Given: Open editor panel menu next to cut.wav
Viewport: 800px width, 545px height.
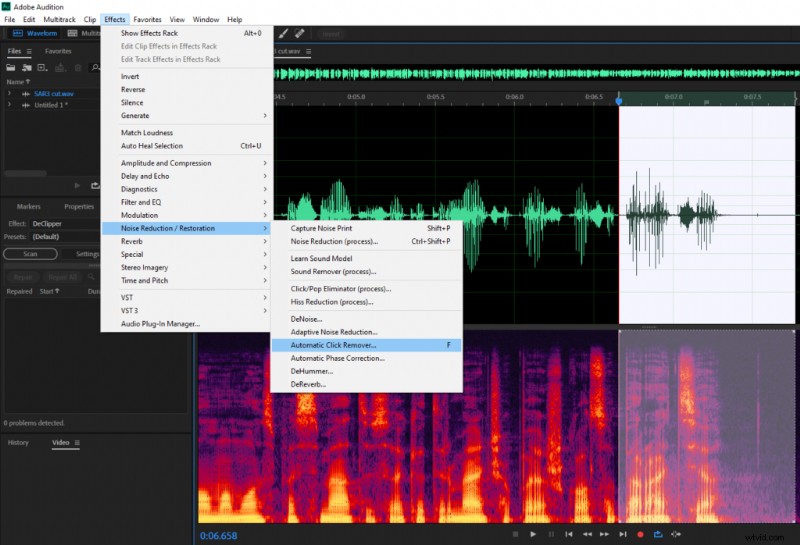Looking at the screenshot, I should point(308,52).
